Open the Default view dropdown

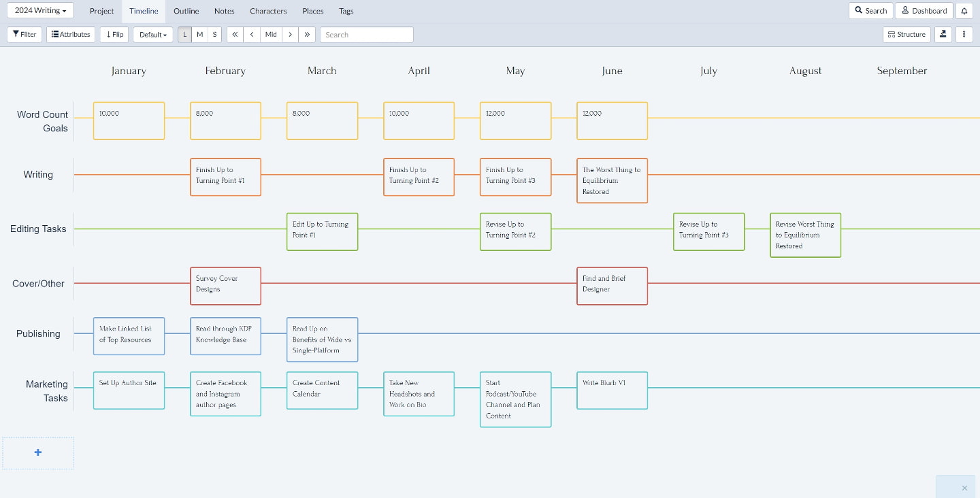(x=153, y=35)
